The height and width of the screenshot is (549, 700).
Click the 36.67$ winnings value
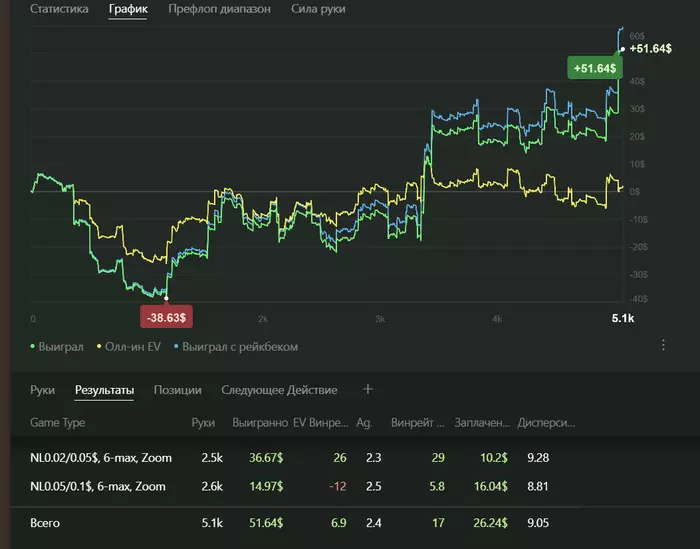266,458
